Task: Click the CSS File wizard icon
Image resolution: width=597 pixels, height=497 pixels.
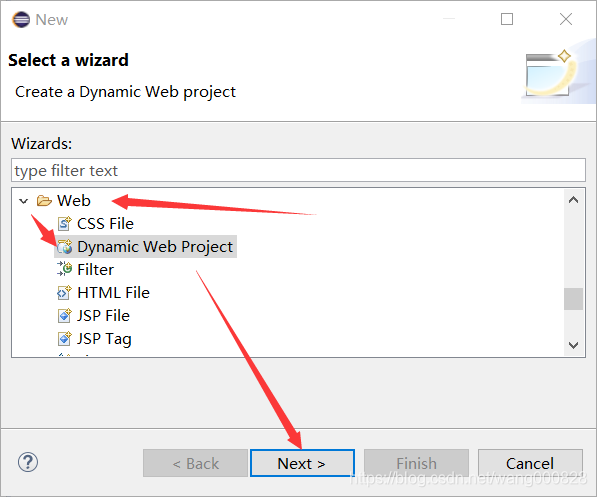Action: click(x=64, y=224)
